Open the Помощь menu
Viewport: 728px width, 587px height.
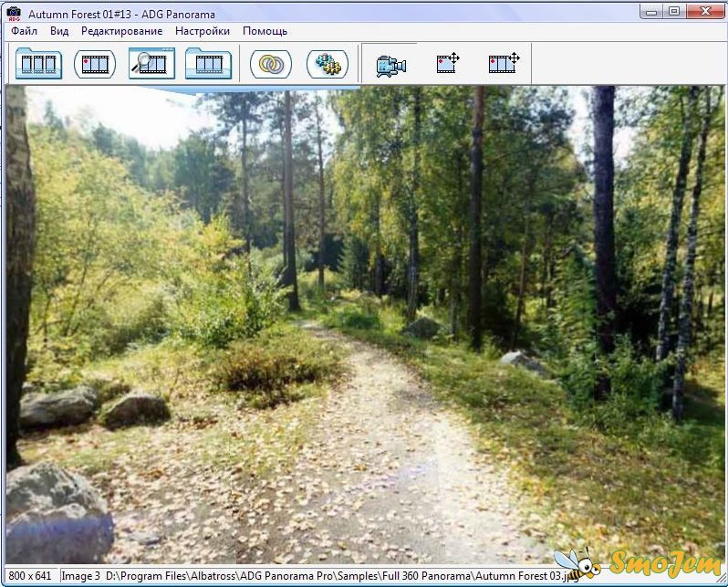click(265, 31)
